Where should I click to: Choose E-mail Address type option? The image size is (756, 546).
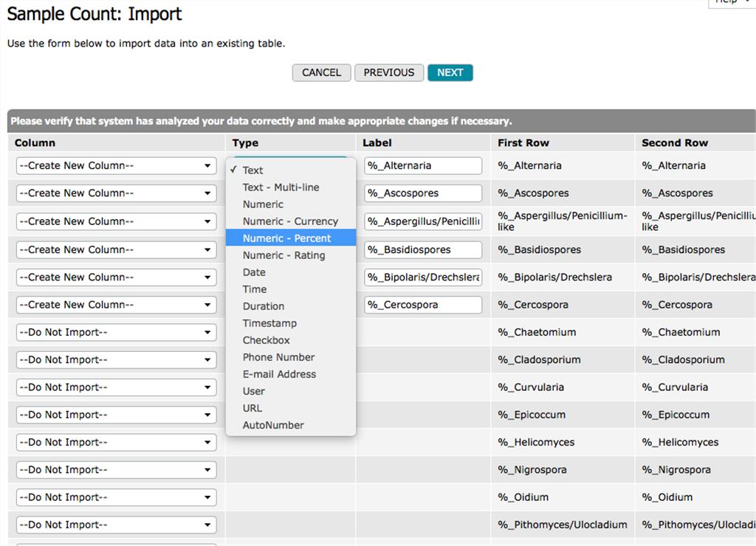[279, 374]
